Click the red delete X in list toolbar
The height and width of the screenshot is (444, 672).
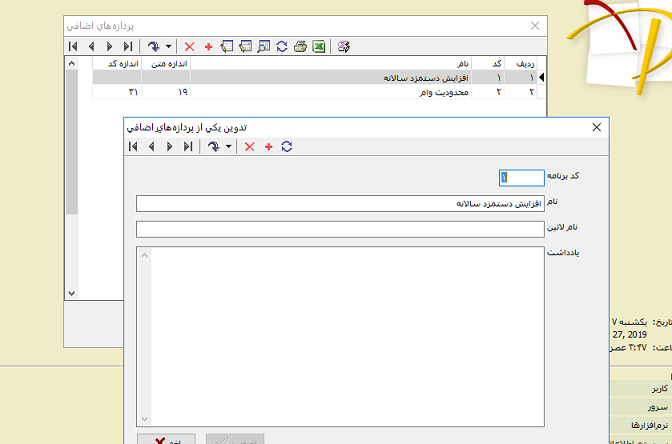[x=189, y=47]
